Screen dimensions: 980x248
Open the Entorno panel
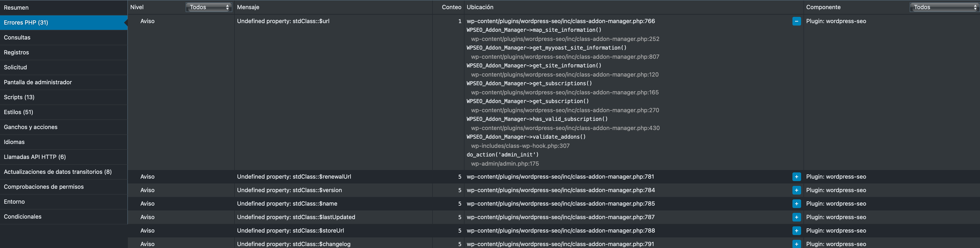coord(64,202)
